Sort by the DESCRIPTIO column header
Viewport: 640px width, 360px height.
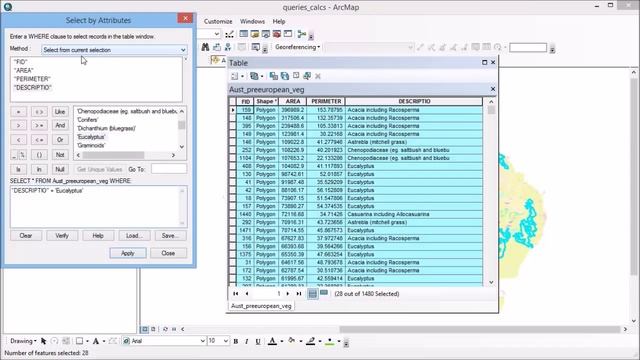click(x=414, y=101)
